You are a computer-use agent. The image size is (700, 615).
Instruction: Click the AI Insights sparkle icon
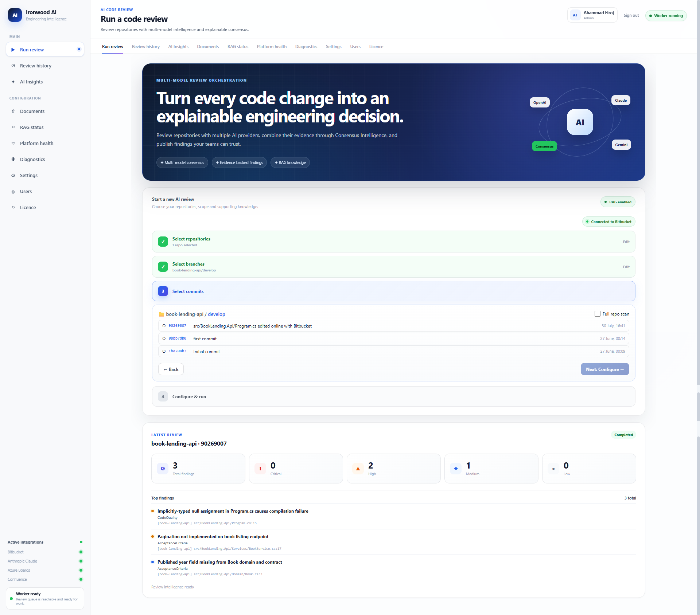(13, 82)
